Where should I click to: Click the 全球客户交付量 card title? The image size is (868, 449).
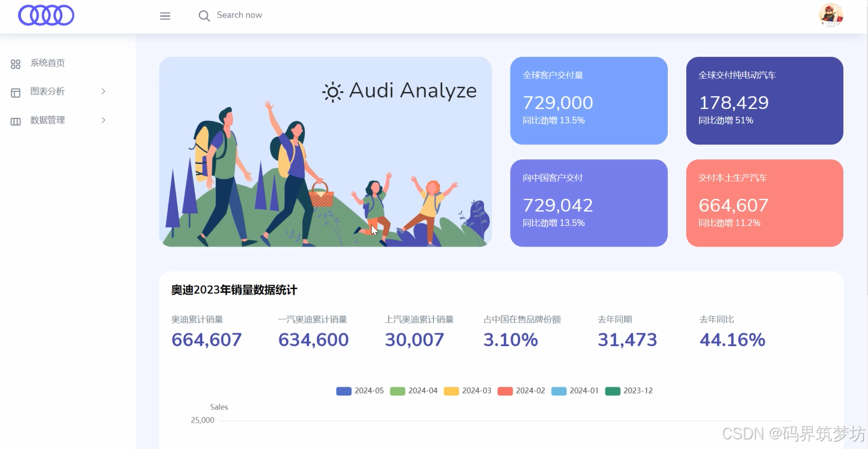pyautogui.click(x=553, y=75)
